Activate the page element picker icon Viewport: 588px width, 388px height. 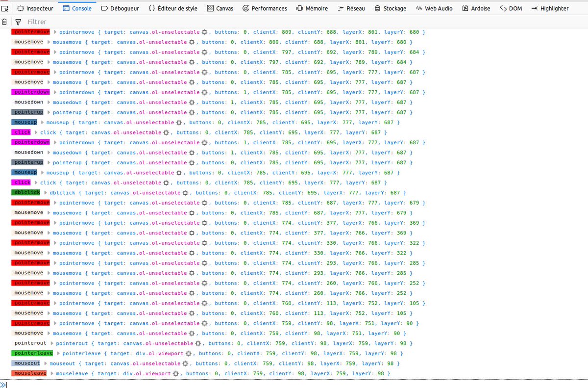tap(4, 8)
